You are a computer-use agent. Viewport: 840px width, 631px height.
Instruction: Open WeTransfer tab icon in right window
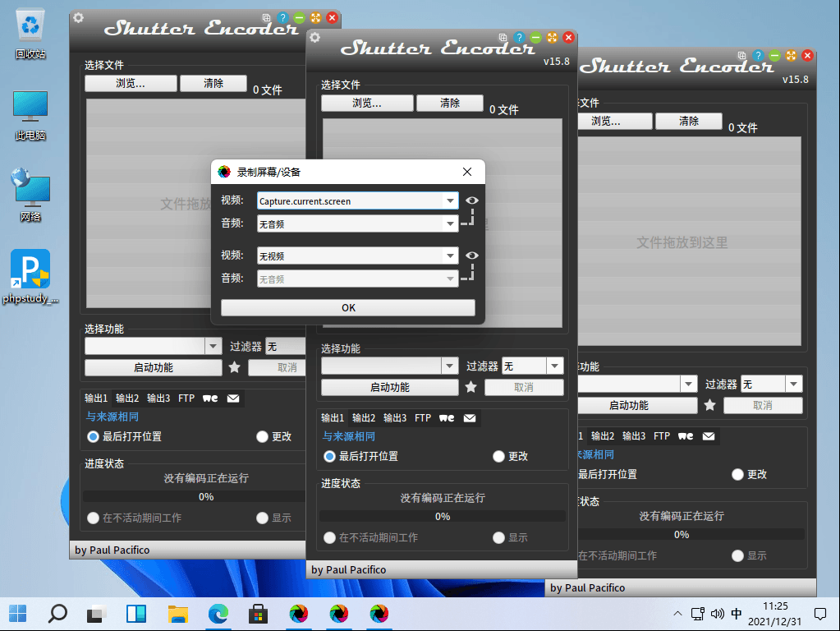pyautogui.click(x=685, y=436)
